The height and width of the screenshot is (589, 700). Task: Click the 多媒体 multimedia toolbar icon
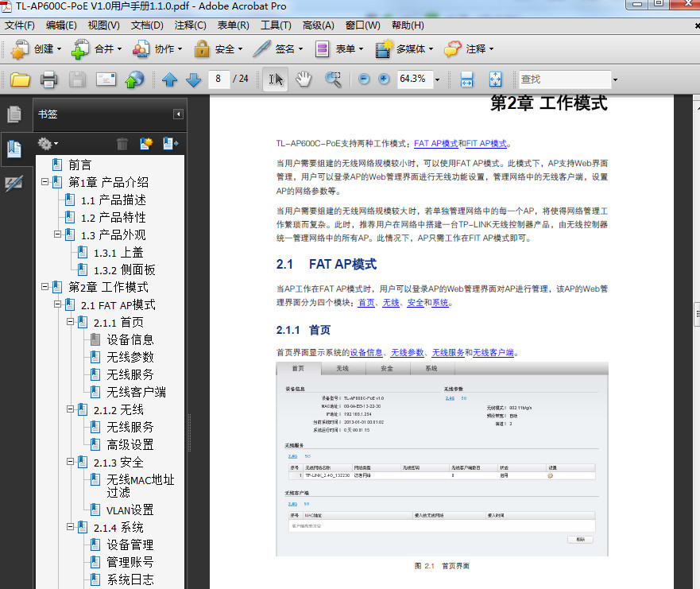(400, 49)
